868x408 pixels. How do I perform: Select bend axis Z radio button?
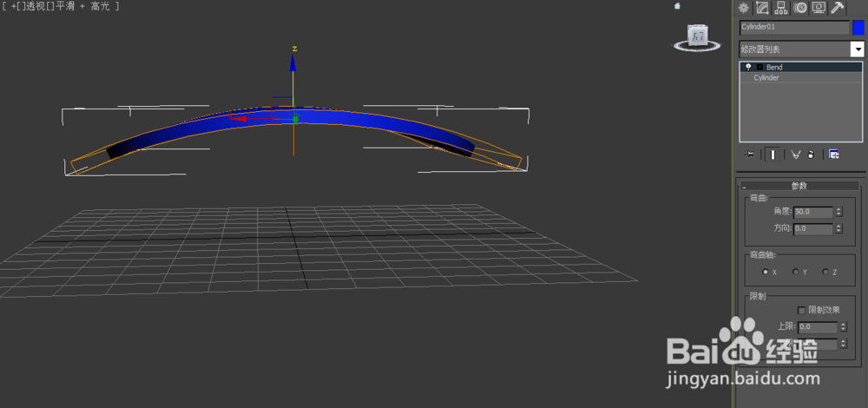(825, 272)
